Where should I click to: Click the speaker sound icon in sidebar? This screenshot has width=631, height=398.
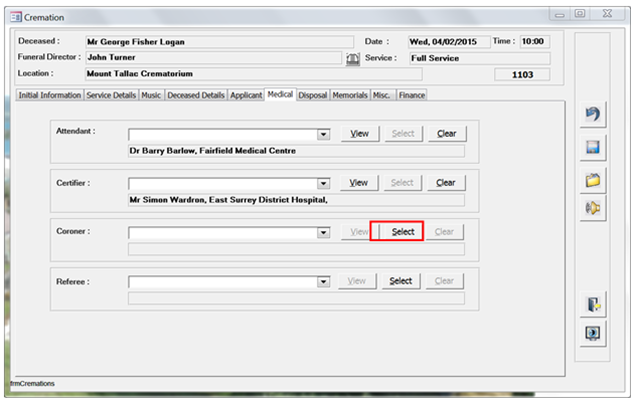tap(593, 208)
